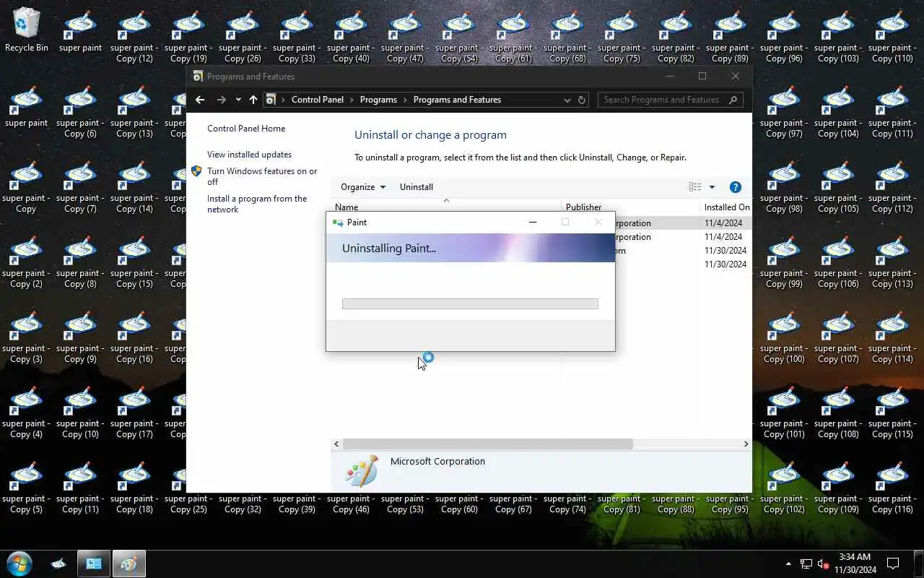Viewport: 924px width, 578px height.
Task: Open Programs and Features help icon
Action: [736, 187]
